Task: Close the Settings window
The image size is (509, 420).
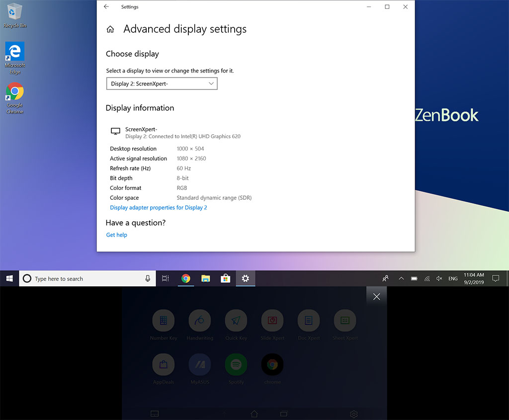Action: coord(406,6)
